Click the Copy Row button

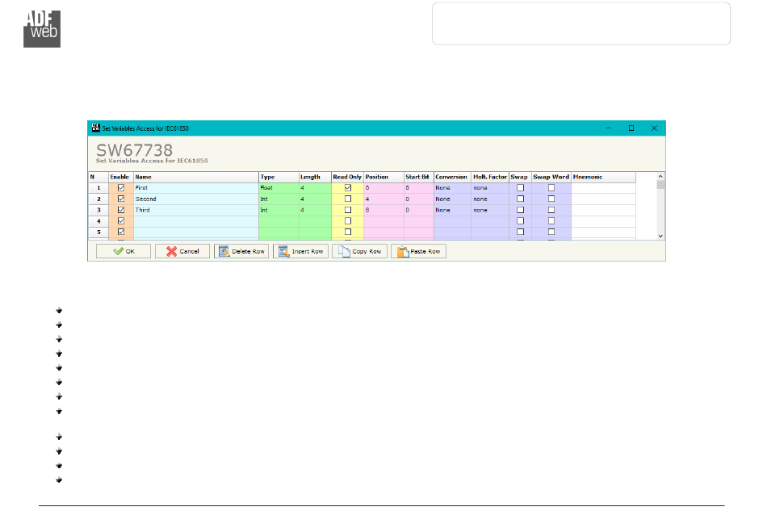pos(359,251)
